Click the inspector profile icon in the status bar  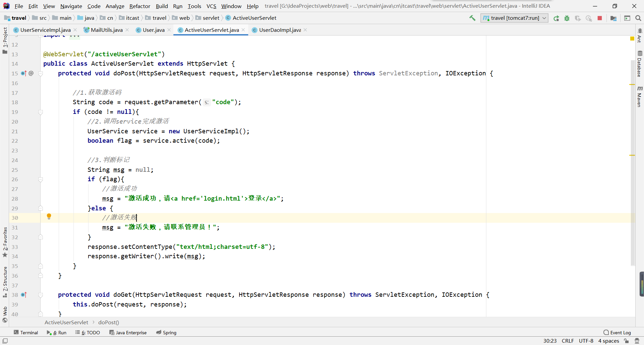[x=637, y=341]
